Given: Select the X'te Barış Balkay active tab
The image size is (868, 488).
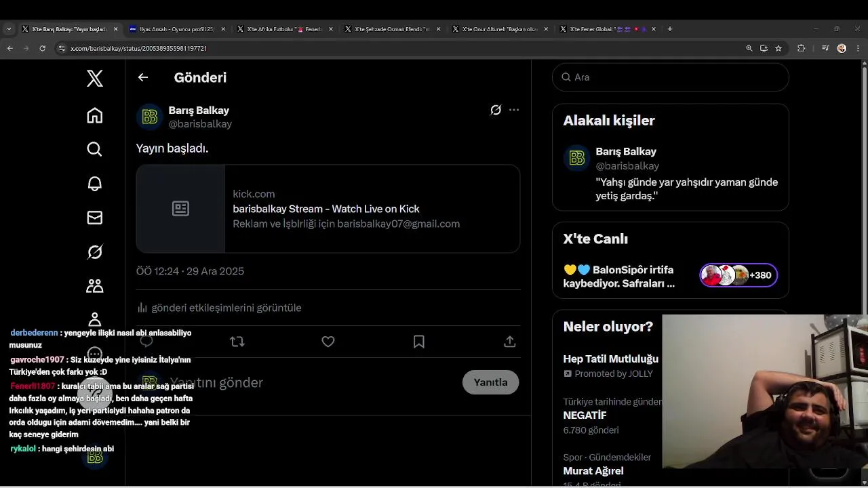Looking at the screenshot, I should click(68, 29).
